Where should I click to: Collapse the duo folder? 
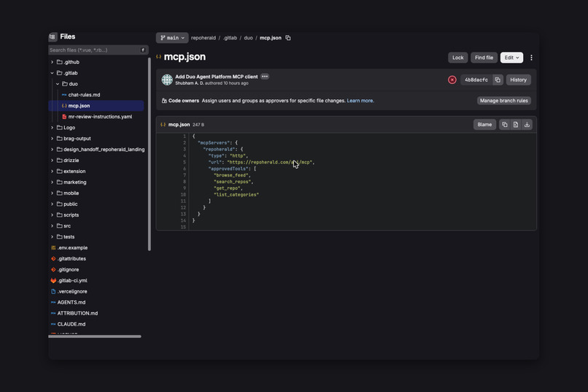click(x=58, y=84)
